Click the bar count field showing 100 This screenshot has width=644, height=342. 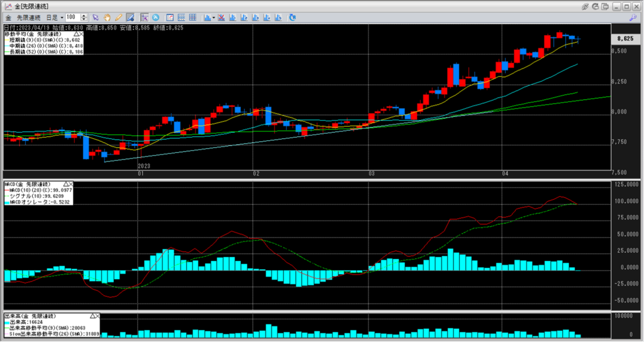point(72,17)
